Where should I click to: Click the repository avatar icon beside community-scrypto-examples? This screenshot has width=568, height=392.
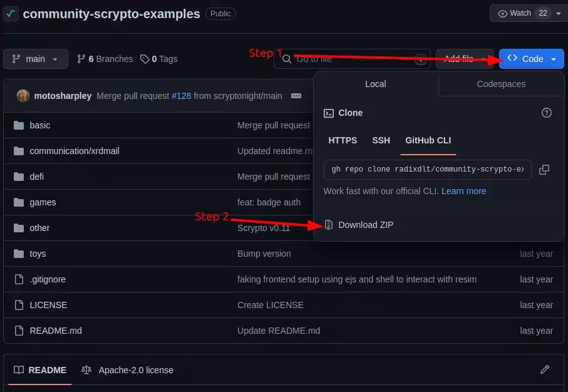tap(11, 14)
